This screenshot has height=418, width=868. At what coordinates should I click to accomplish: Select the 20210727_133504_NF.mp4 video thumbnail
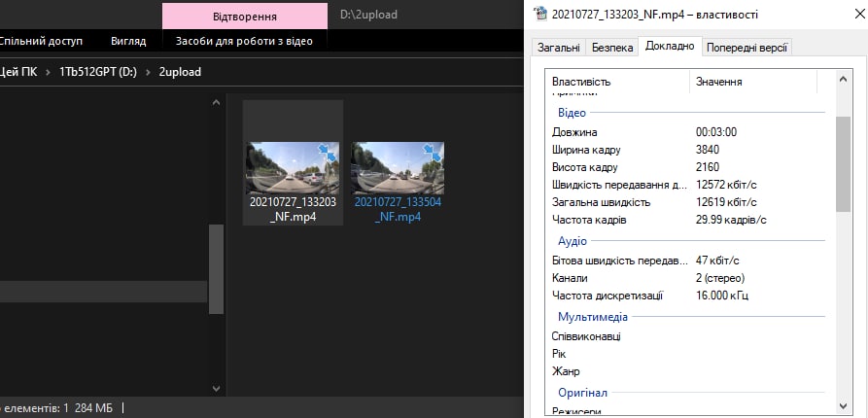pyautogui.click(x=398, y=168)
